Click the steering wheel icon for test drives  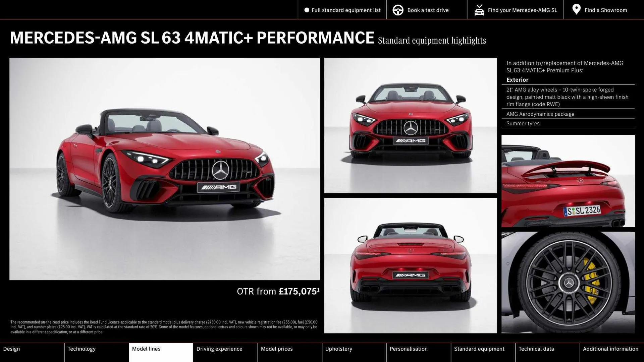tap(398, 10)
